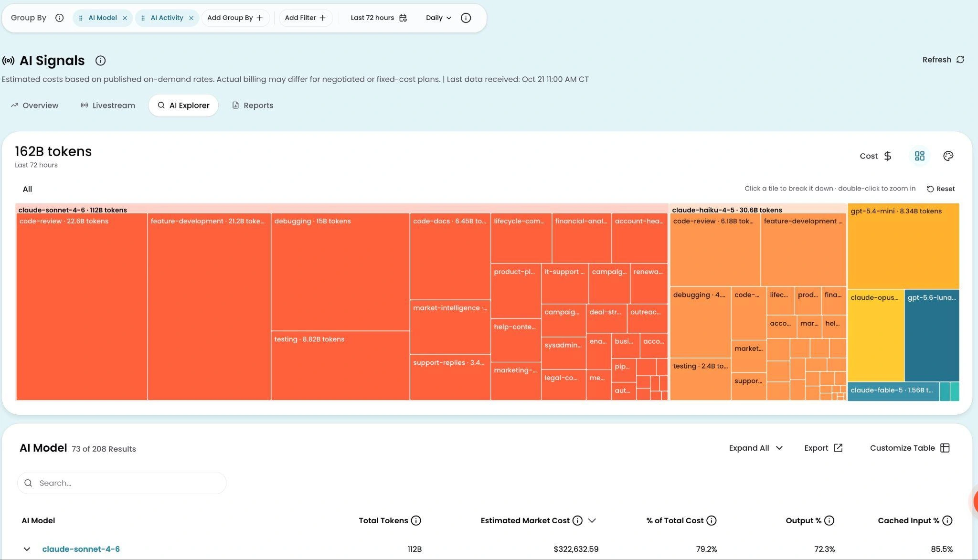Remove the AI Model group-by chip
This screenshot has width=978, height=560.
125,18
